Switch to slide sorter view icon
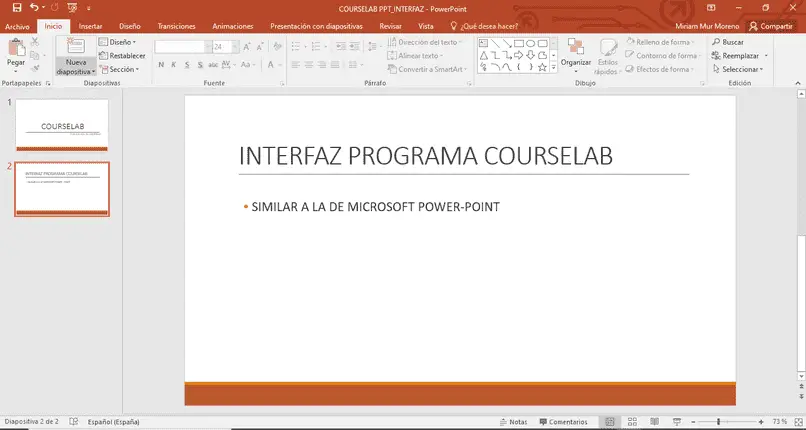The height and width of the screenshot is (430, 806). (x=632, y=422)
